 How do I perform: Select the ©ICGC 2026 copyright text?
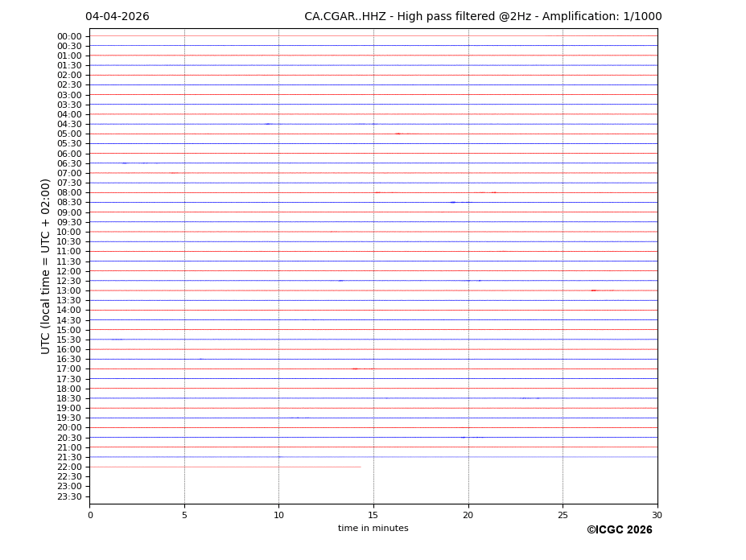tap(619, 529)
